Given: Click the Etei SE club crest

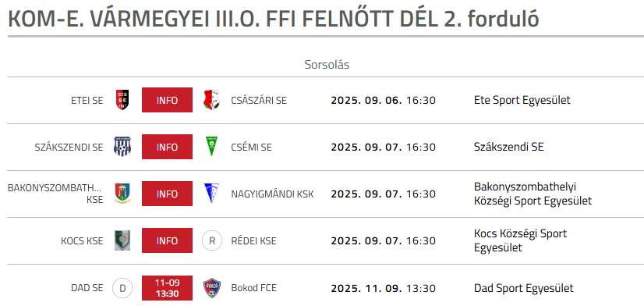Looking at the screenshot, I should pos(122,100).
